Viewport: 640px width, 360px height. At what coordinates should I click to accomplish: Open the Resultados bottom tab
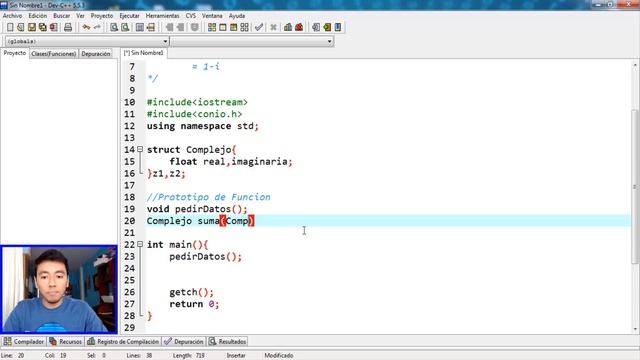tap(227, 341)
